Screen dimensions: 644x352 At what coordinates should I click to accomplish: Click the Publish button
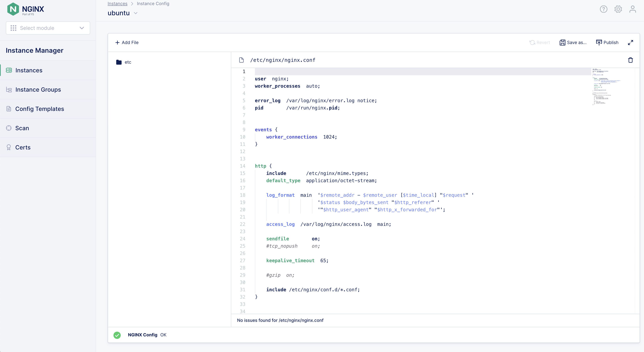[607, 43]
